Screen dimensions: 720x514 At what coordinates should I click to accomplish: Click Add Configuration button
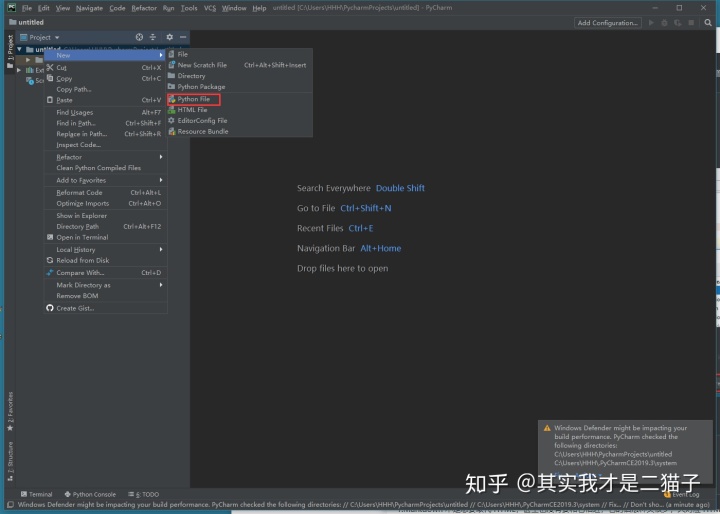(x=608, y=23)
